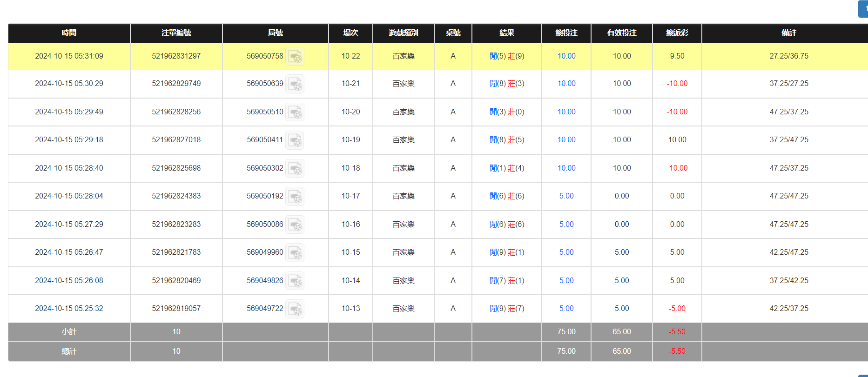
Task: Select the 總派彩 column header
Action: tap(677, 33)
